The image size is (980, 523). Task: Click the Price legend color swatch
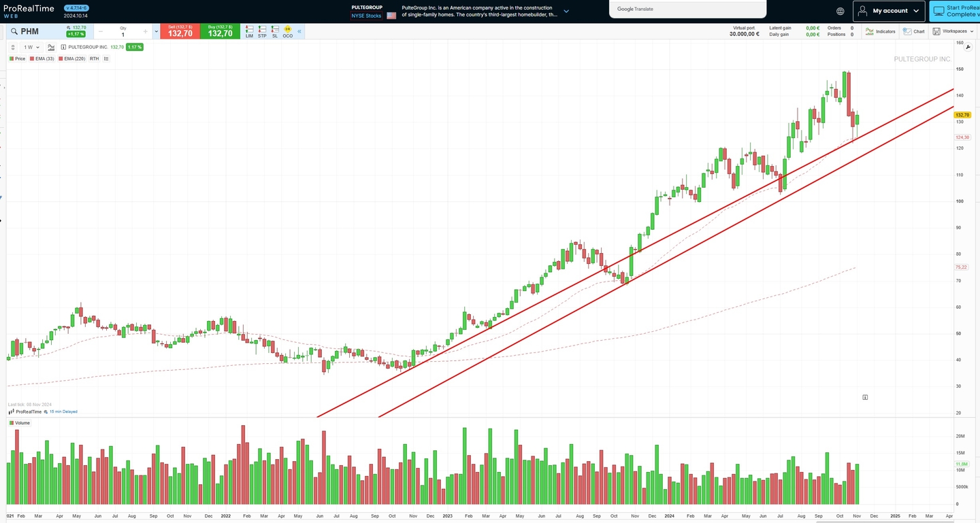[11, 58]
